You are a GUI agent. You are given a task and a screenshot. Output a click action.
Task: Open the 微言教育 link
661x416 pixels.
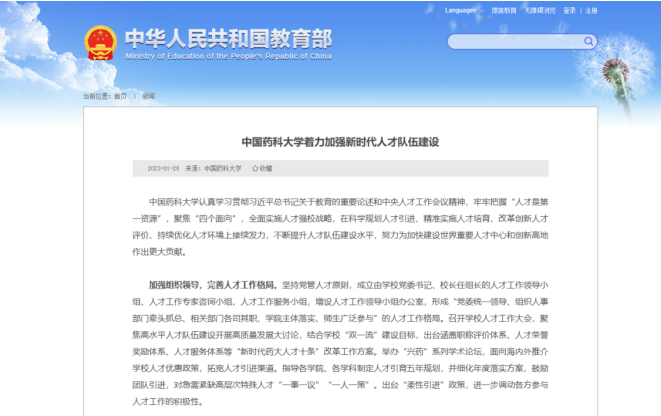[x=504, y=10]
